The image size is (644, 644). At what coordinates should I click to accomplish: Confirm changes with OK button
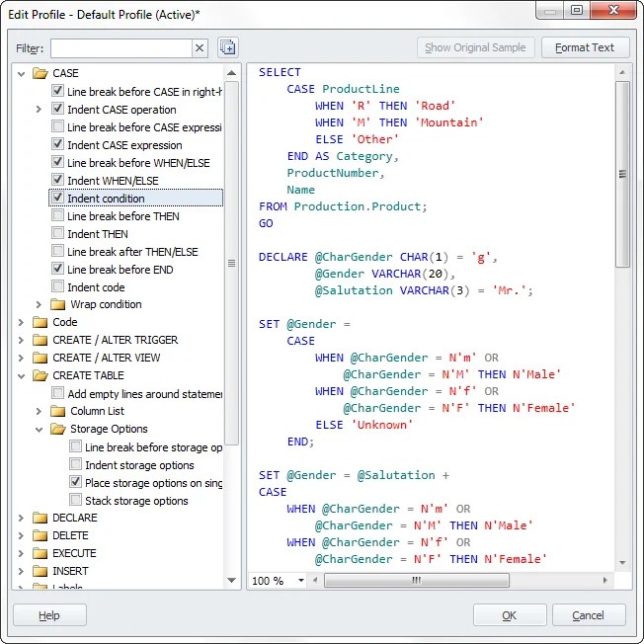[x=510, y=614]
